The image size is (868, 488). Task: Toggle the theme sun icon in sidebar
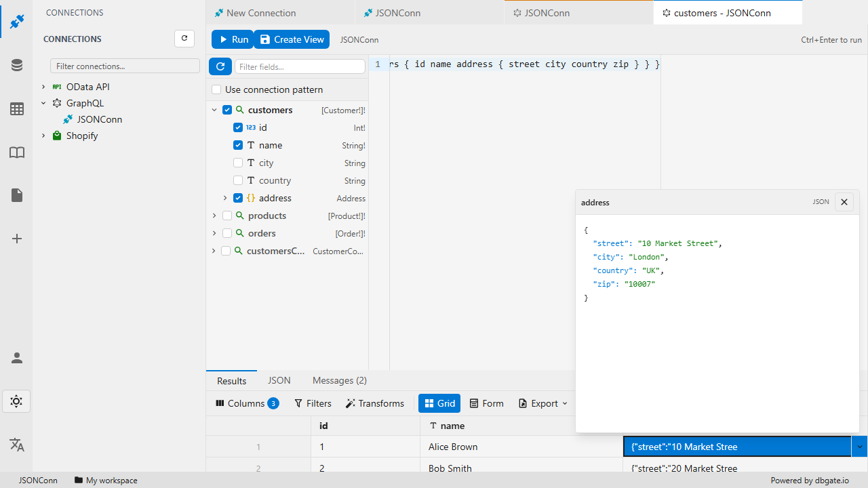16,401
